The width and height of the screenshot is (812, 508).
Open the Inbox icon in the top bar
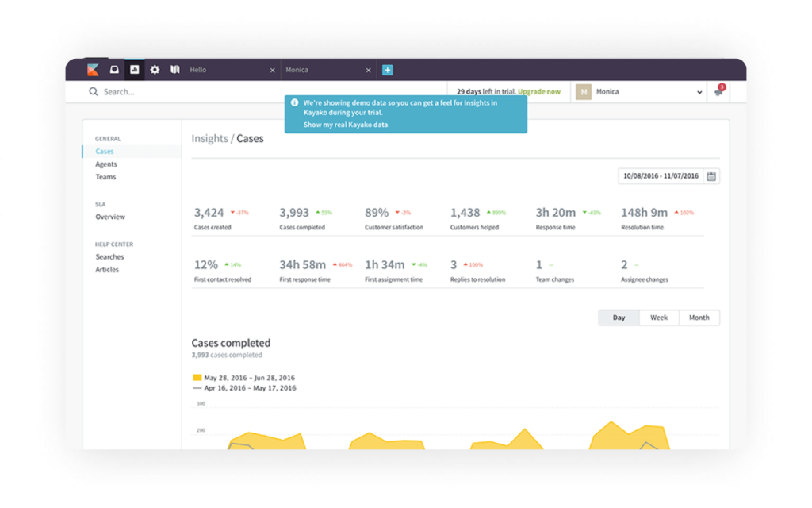[114, 69]
